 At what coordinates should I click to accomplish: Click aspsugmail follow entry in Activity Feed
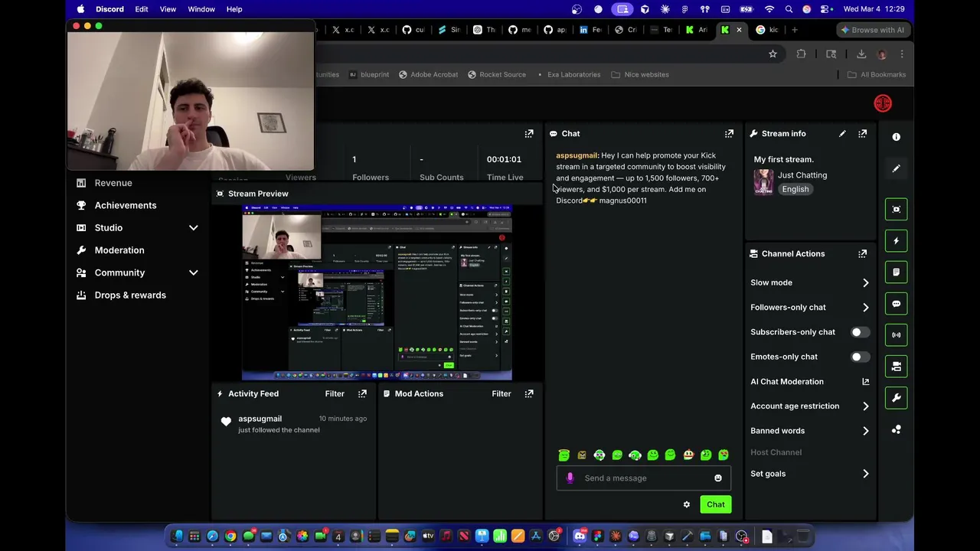point(294,424)
